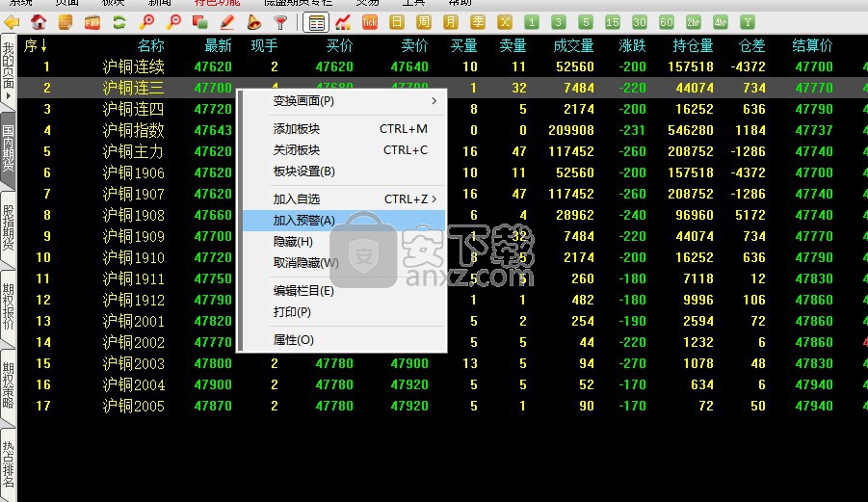Switch to 热点排名 sidebar tab
The image size is (868, 502).
tap(9, 463)
